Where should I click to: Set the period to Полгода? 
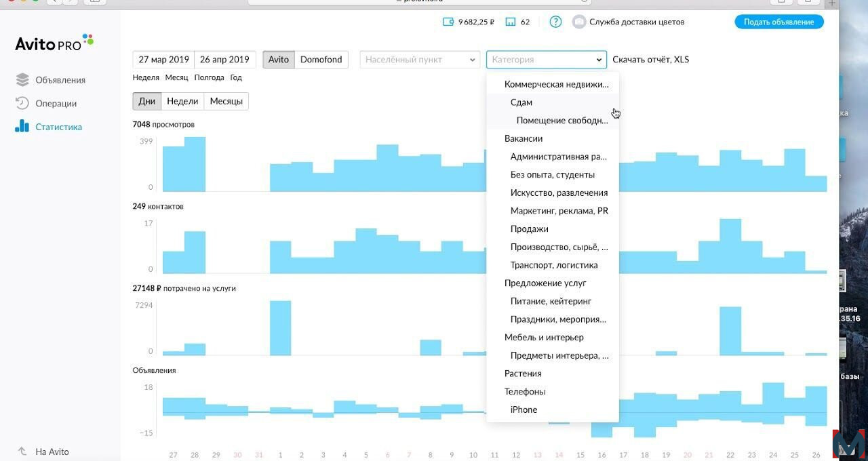pyautogui.click(x=209, y=77)
